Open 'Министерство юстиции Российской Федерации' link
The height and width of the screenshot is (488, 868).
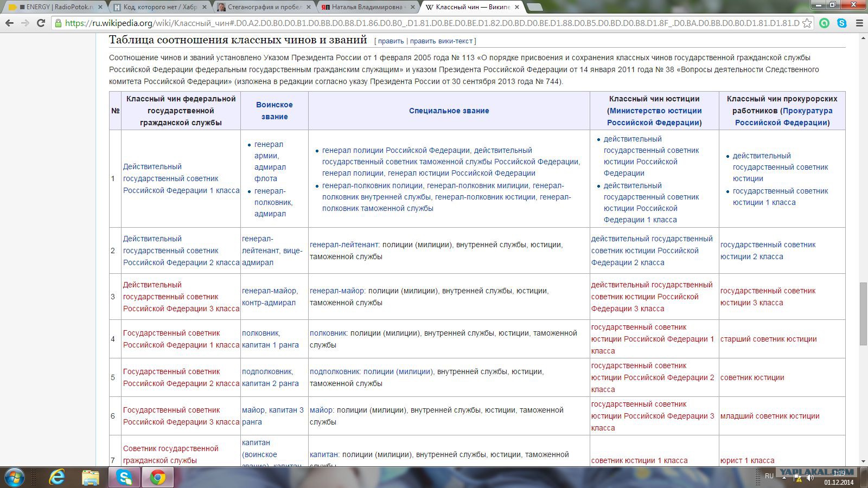[654, 117]
